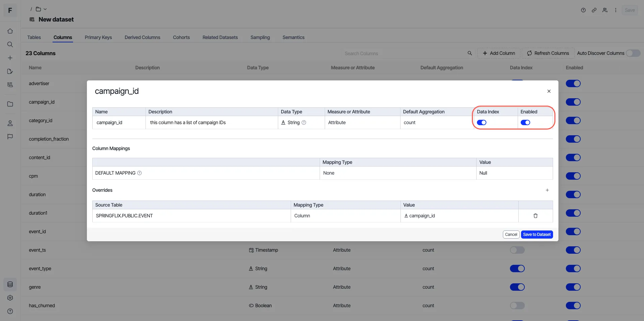Screen dimensions: 644x321
Task: Open the database icon in left sidebar
Action: tap(10, 284)
